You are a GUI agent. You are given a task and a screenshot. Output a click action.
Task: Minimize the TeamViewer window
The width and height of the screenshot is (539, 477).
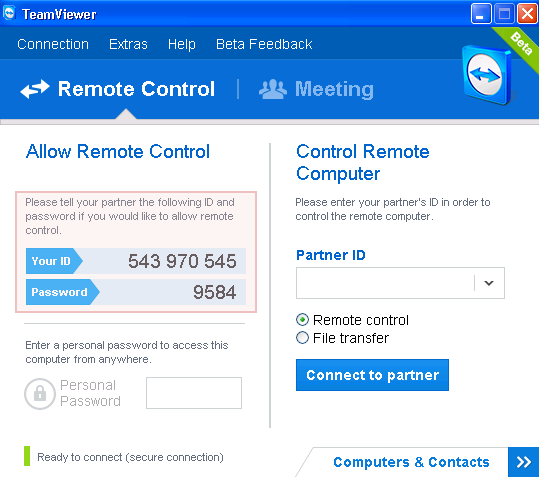pyautogui.click(x=481, y=14)
